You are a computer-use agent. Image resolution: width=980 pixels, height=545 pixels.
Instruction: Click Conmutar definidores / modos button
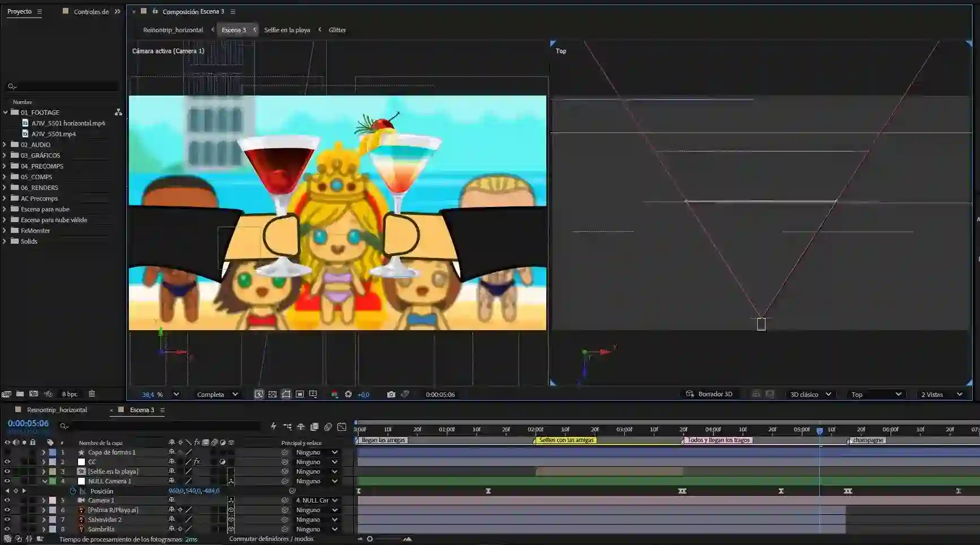coord(271,539)
